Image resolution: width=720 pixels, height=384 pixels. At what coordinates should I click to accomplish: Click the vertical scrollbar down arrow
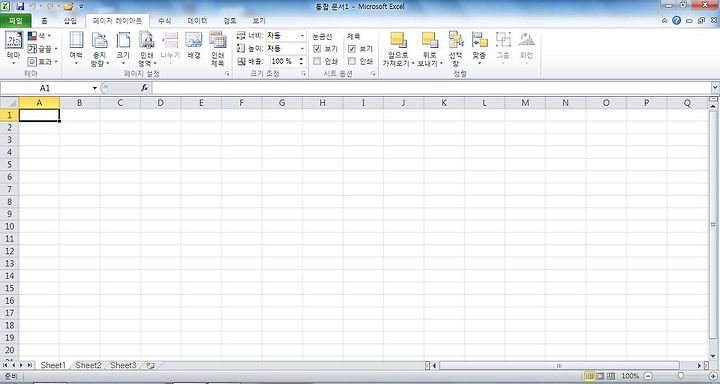click(x=713, y=356)
